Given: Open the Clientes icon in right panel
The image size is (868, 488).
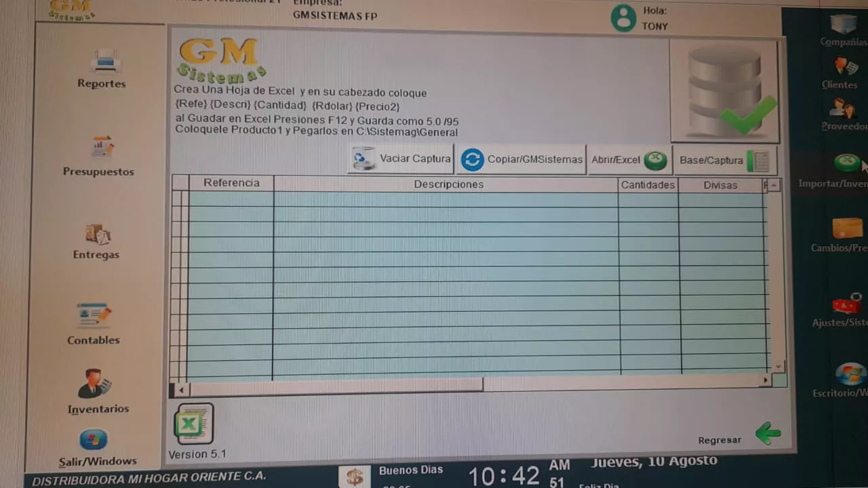Looking at the screenshot, I should [x=846, y=66].
